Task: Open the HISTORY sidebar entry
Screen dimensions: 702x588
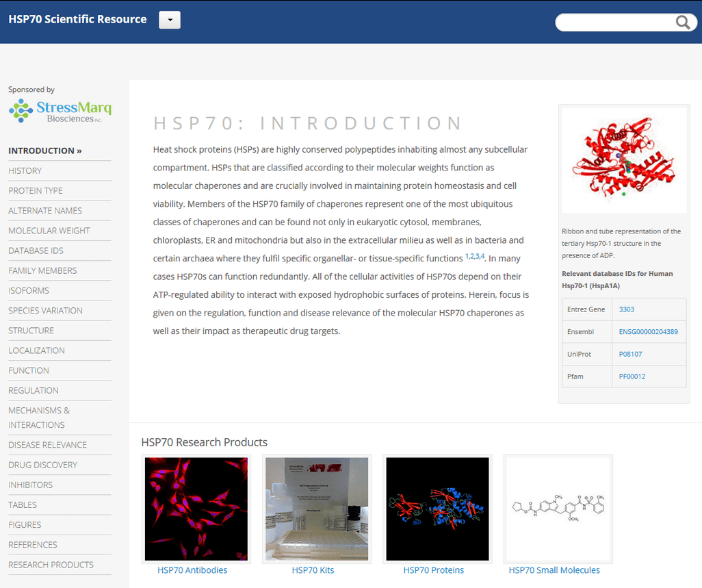Action: [x=25, y=170]
